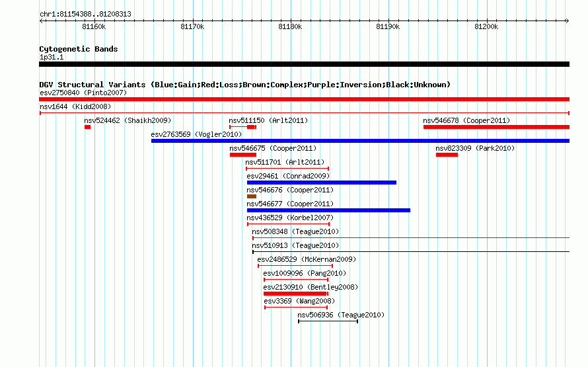Click the esv29461 blue gain bar
Viewport: 588px width, 367px height.
(x=322, y=183)
